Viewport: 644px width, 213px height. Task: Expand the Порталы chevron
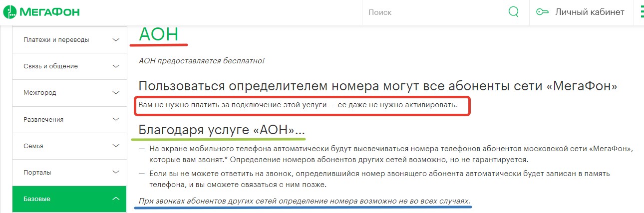[116, 172]
